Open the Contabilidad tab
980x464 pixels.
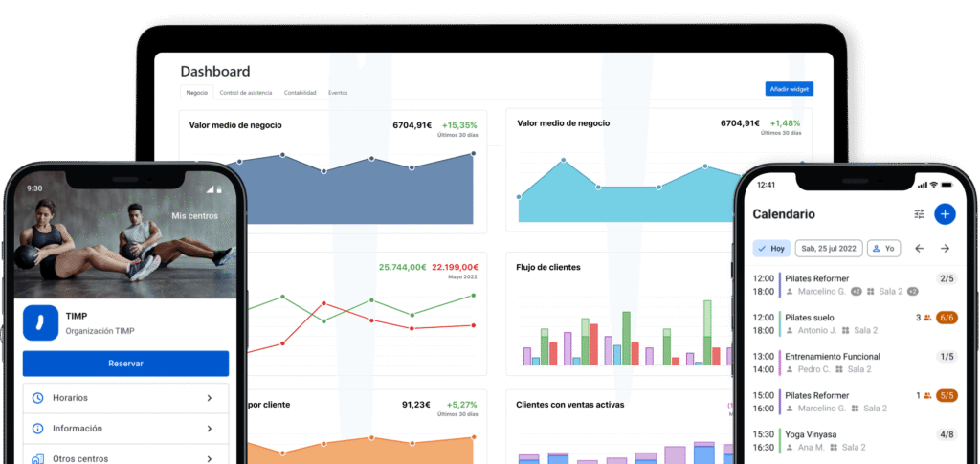tap(300, 93)
